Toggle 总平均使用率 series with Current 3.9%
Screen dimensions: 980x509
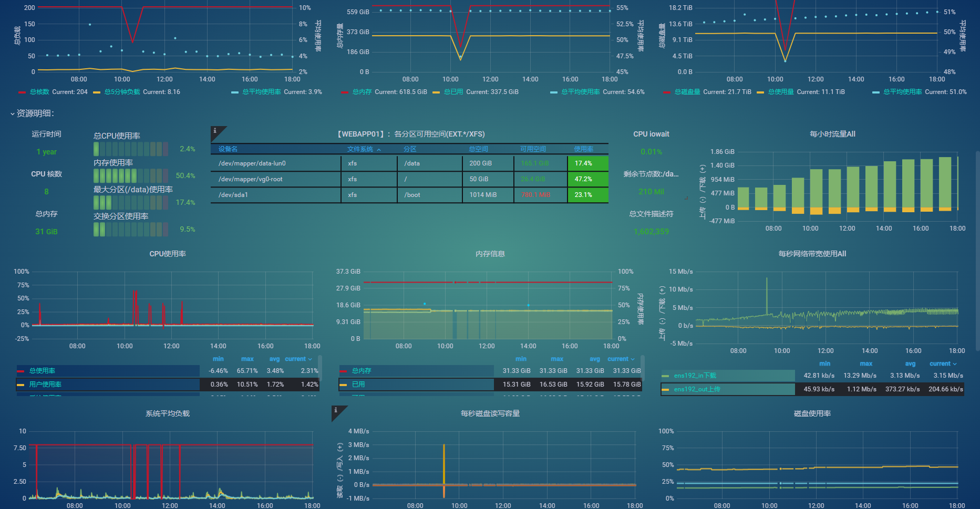pyautogui.click(x=261, y=92)
